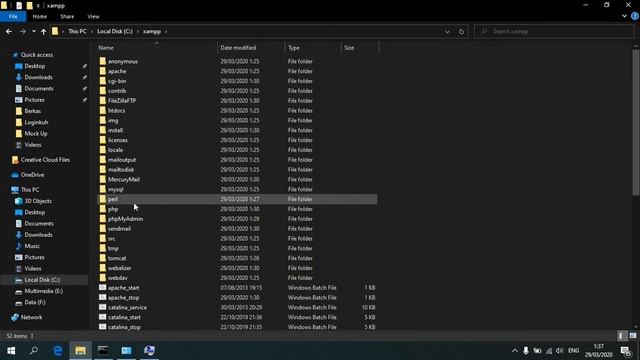This screenshot has width=640, height=360.
Task: Switch to Large icons view button
Action: [633, 336]
